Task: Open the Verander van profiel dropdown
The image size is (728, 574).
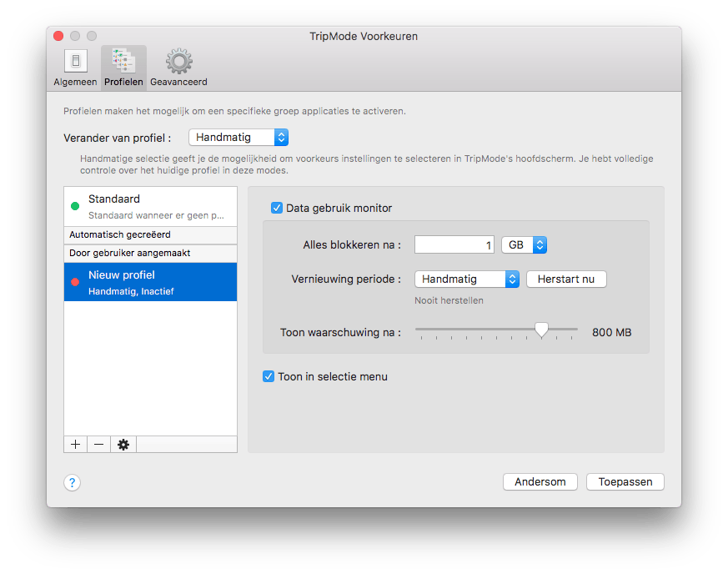Action: [238, 138]
